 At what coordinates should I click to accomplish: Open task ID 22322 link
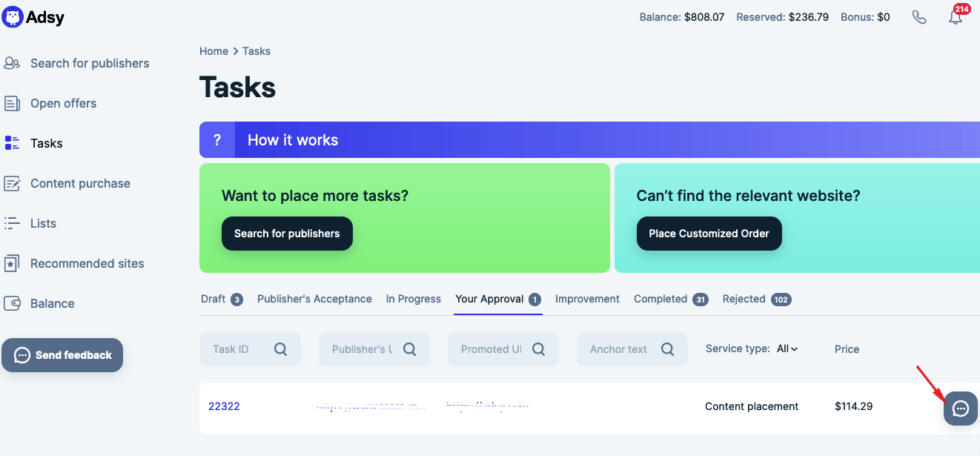[224, 406]
